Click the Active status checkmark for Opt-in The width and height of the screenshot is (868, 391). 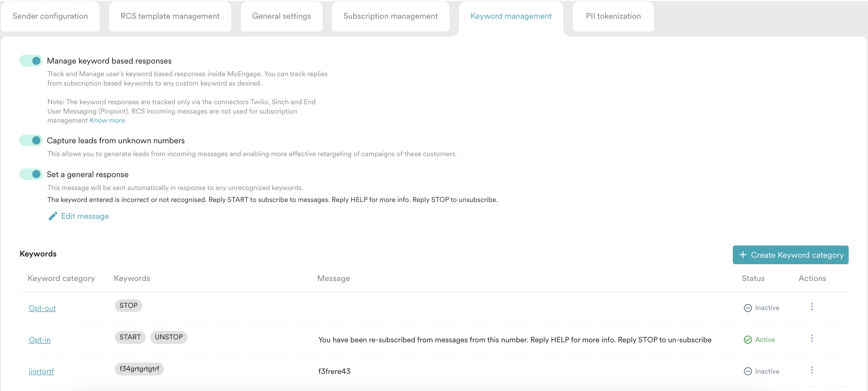click(x=748, y=339)
